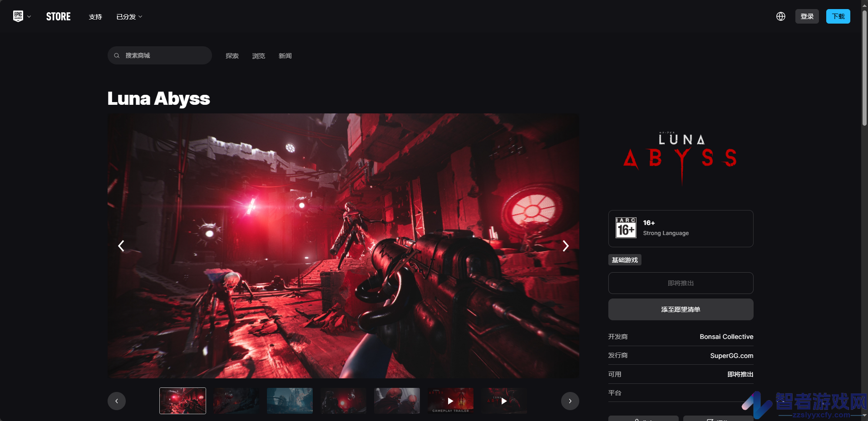Select the fifth screenshot thumbnail with red creature

[x=397, y=401]
